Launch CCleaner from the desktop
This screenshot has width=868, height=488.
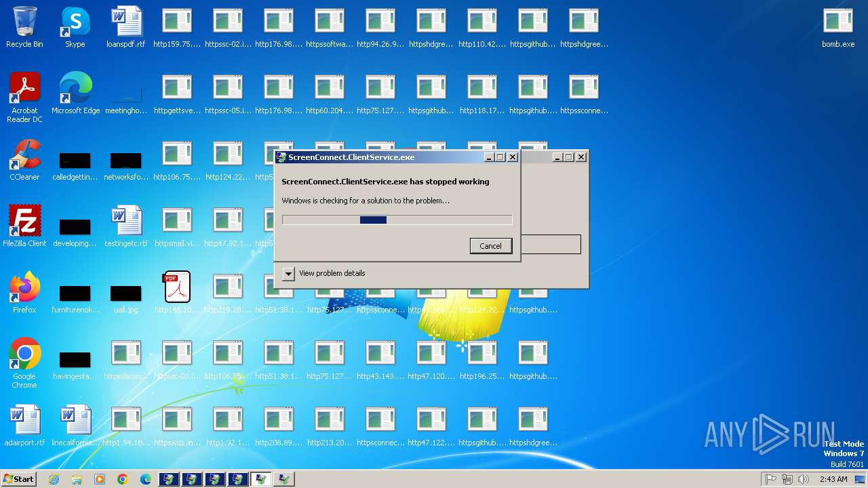(24, 160)
